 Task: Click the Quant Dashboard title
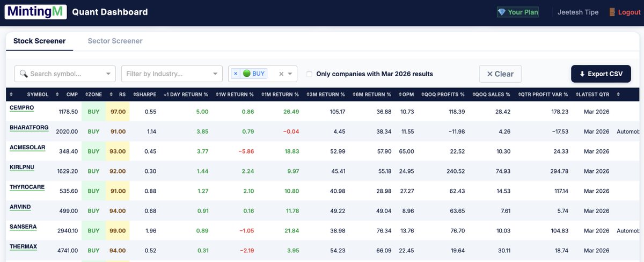(x=110, y=12)
